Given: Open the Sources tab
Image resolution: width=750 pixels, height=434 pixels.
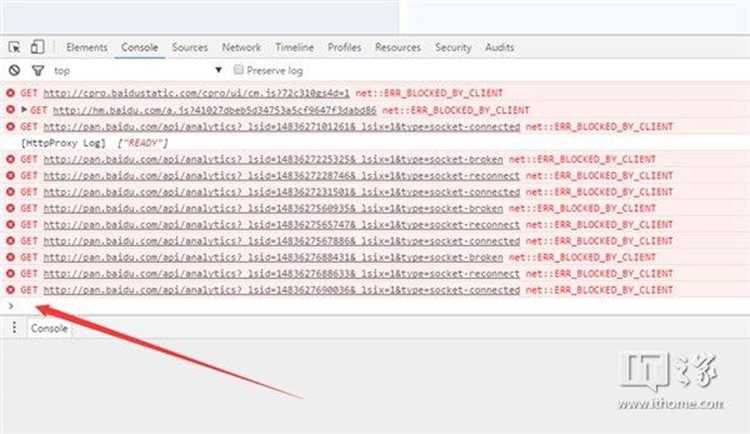Looking at the screenshot, I should pyautogui.click(x=190, y=47).
